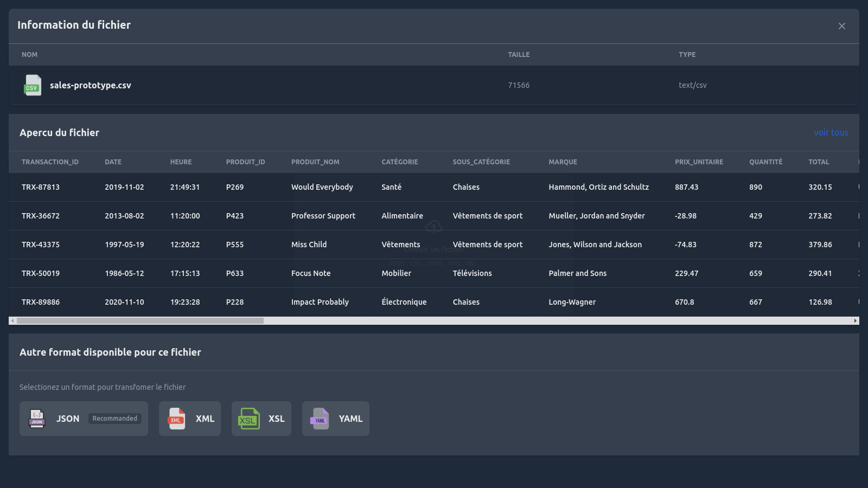Viewport: 868px width, 488px height.
Task: Click the CSV file icon next to sales-prototype.csv
Action: click(32, 85)
